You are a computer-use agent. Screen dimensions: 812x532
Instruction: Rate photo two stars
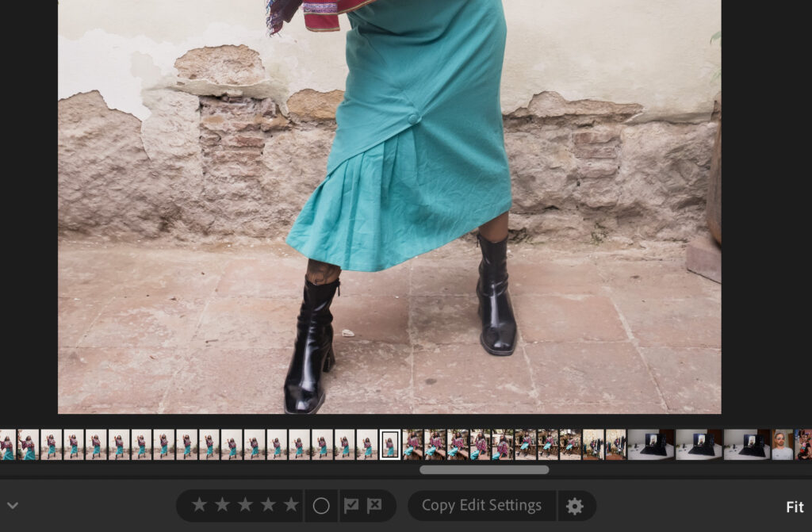(222, 505)
